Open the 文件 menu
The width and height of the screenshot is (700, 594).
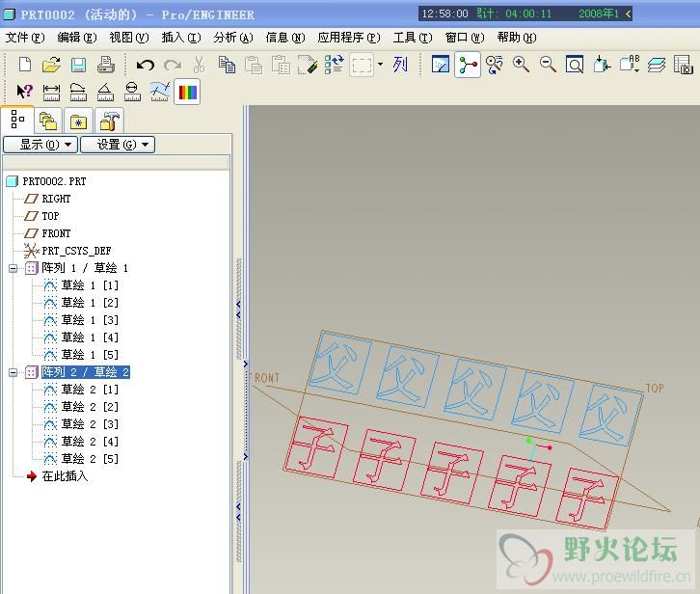click(x=25, y=38)
